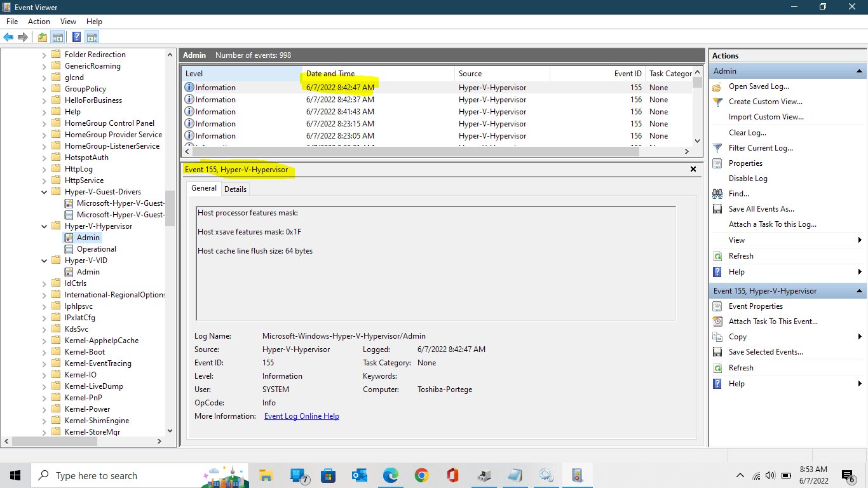This screenshot has width=868, height=488.
Task: Collapse the Hyper-V-Guest-Drivers tree node
Action: 44,192
